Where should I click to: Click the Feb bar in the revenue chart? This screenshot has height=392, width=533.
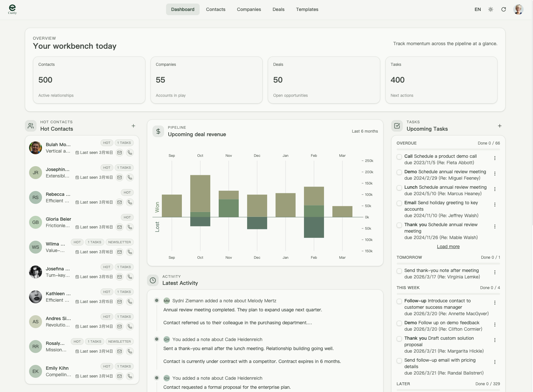[x=313, y=197]
